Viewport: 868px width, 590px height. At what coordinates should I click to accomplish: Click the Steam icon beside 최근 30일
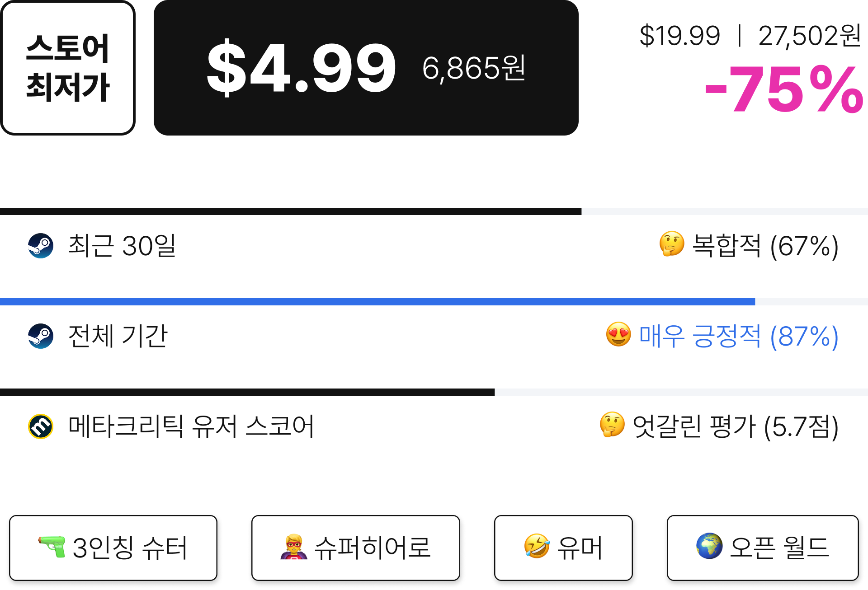coord(41,246)
